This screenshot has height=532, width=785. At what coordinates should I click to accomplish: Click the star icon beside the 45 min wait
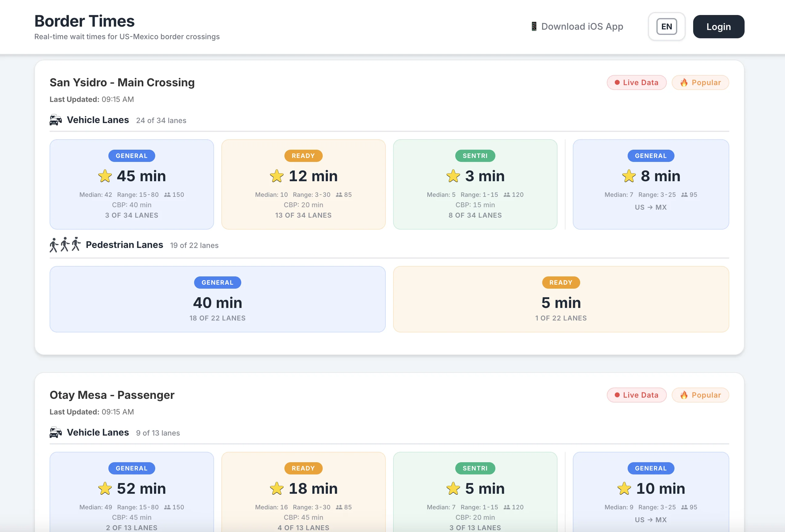[x=105, y=176]
